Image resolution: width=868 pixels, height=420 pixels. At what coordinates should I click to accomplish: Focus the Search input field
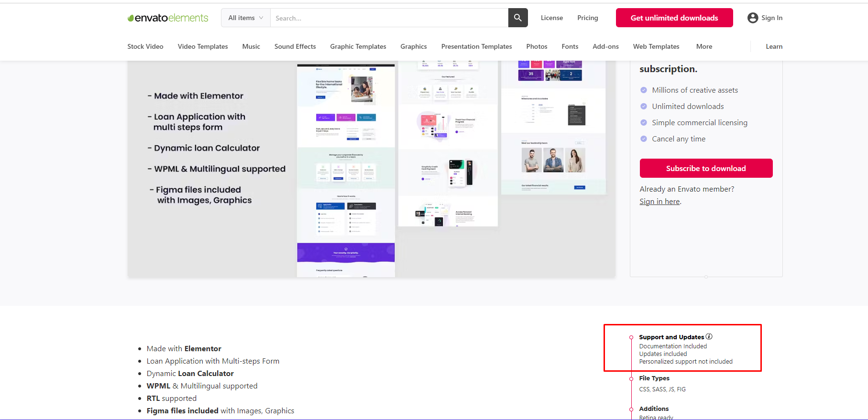389,18
